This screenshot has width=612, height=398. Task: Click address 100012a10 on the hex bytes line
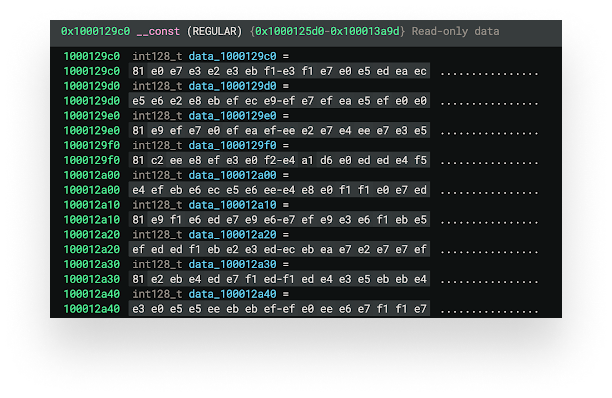tap(92, 220)
